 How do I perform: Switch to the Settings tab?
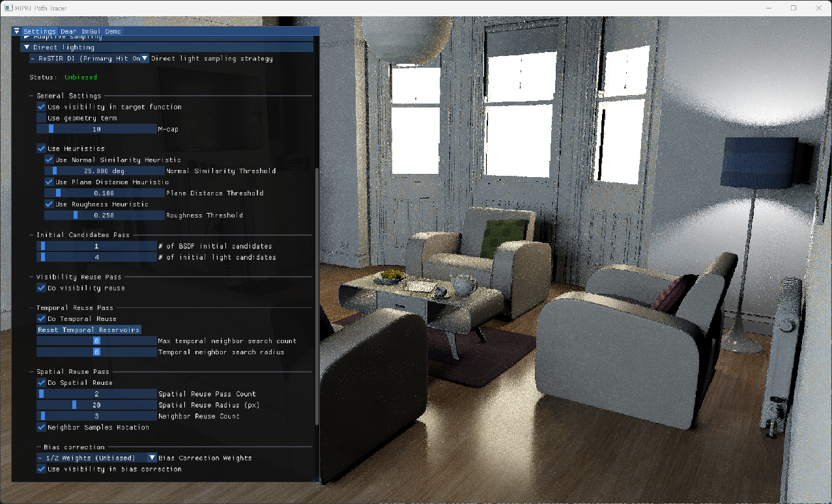(39, 31)
